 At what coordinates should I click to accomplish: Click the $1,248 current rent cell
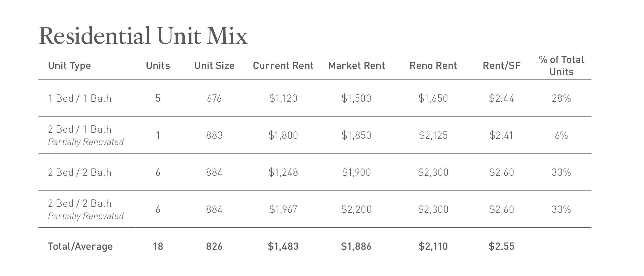(x=283, y=173)
